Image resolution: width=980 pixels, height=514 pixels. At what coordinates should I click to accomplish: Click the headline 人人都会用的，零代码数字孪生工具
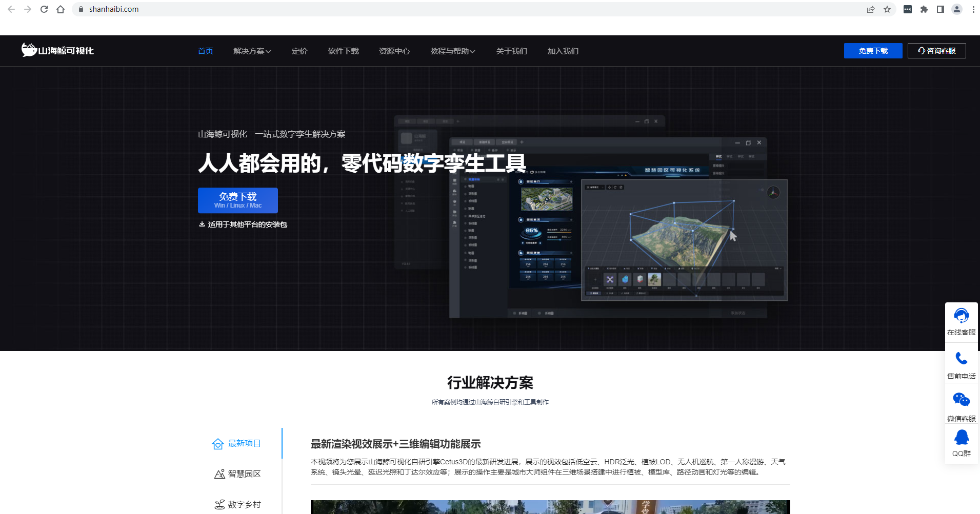tap(362, 163)
